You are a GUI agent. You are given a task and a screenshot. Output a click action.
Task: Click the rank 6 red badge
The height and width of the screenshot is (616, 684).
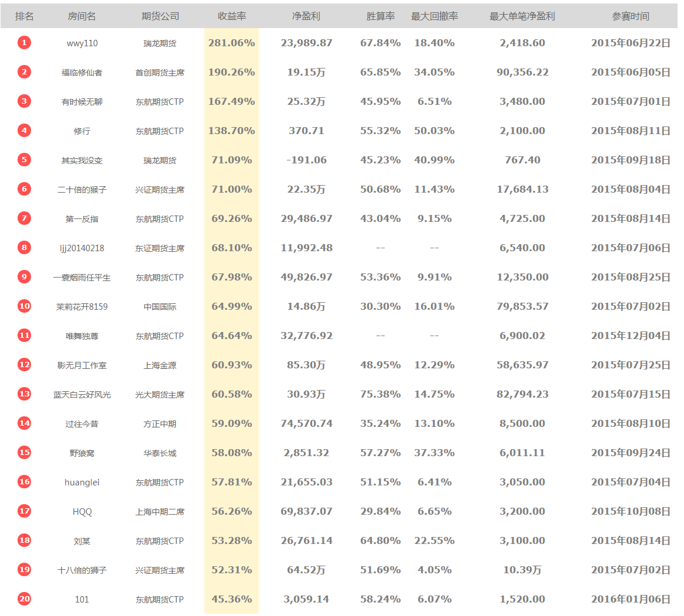25,189
